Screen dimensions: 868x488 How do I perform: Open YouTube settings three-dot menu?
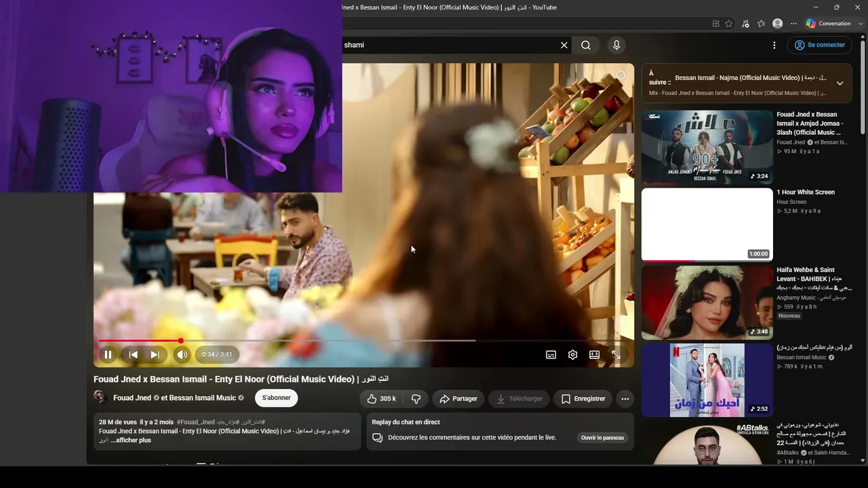point(774,45)
